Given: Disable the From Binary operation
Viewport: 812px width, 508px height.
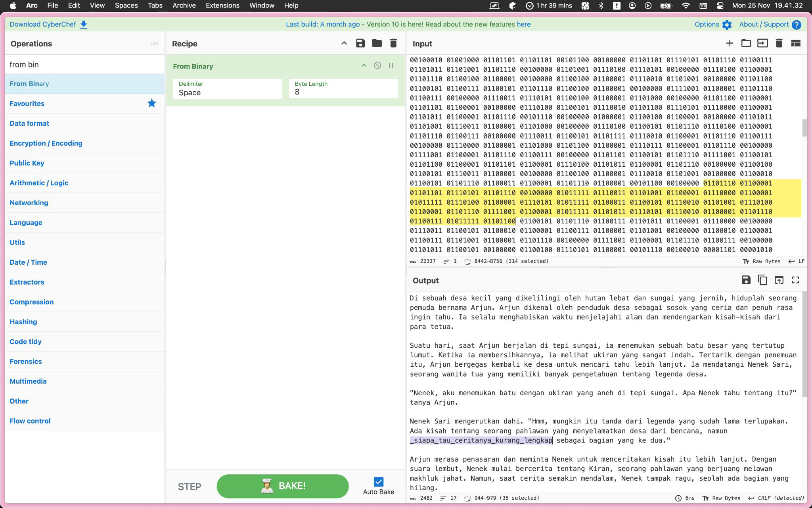Looking at the screenshot, I should pos(377,65).
